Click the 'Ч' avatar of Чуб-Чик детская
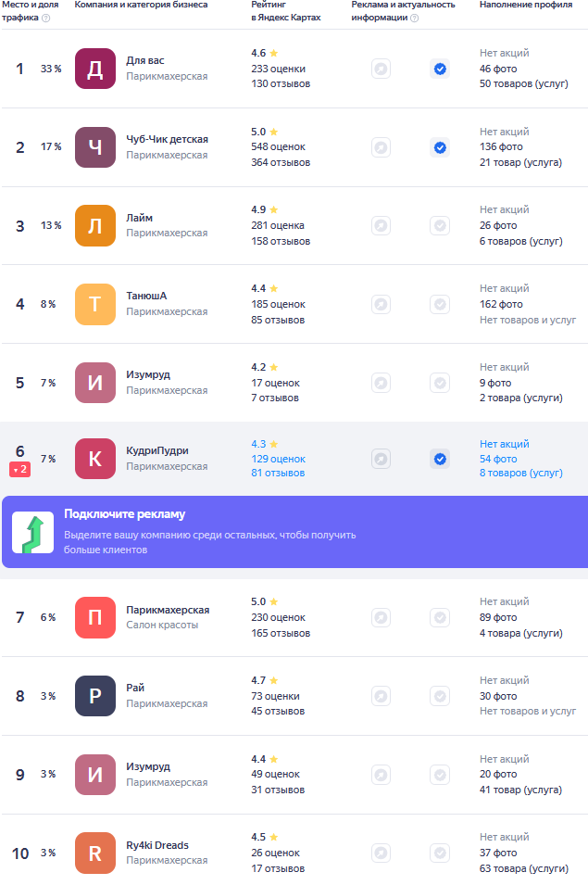This screenshot has width=588, height=885. click(94, 147)
